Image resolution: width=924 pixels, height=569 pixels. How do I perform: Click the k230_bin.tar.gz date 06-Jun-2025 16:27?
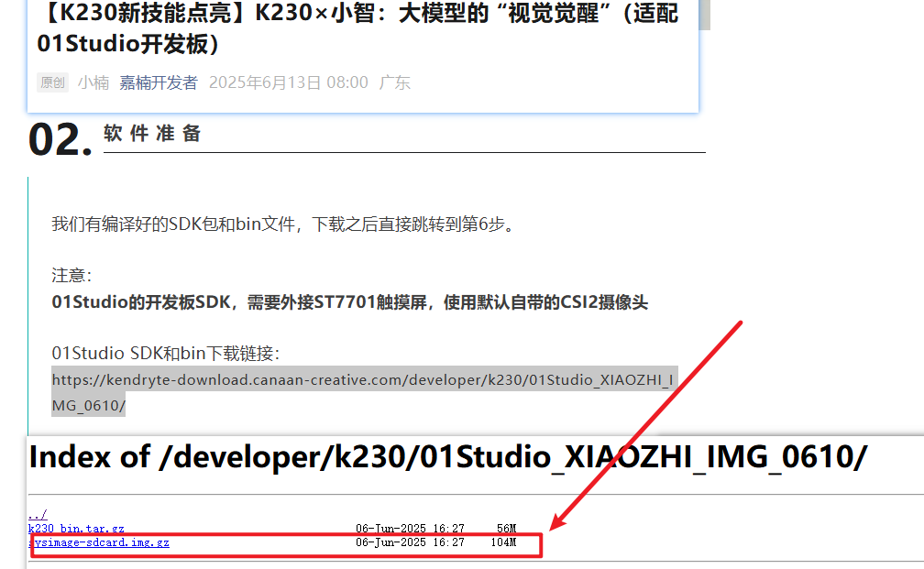tap(410, 529)
